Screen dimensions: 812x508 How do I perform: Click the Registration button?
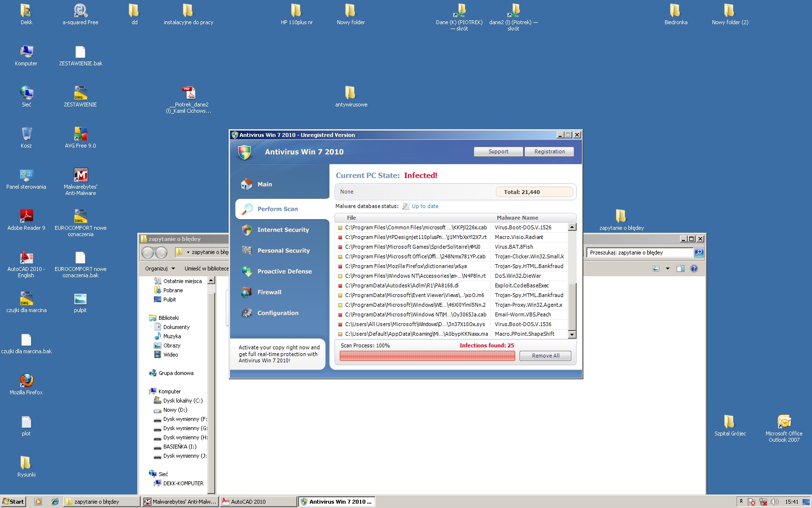click(x=549, y=151)
